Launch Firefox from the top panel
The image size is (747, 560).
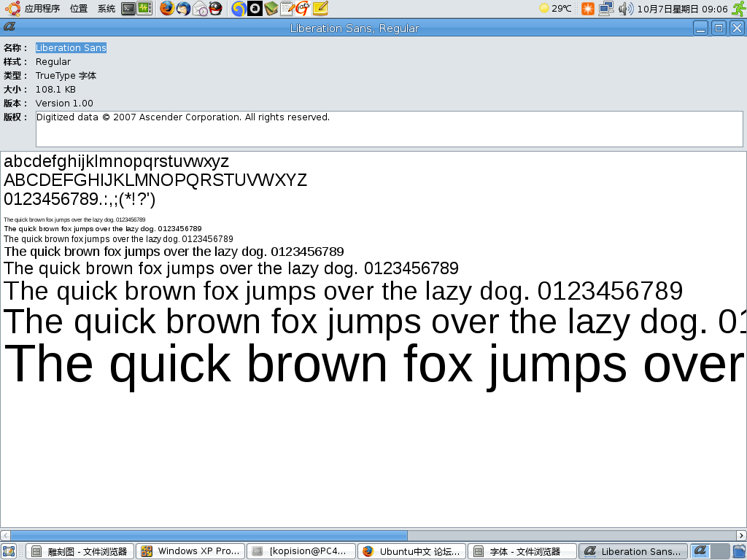(167, 8)
